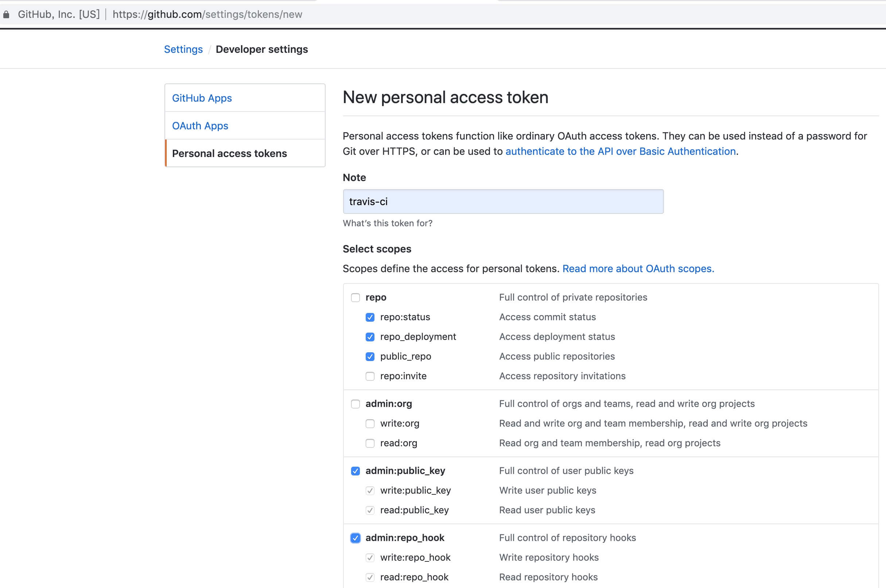
Task: Go to Settings breadcrumb link
Action: point(183,50)
